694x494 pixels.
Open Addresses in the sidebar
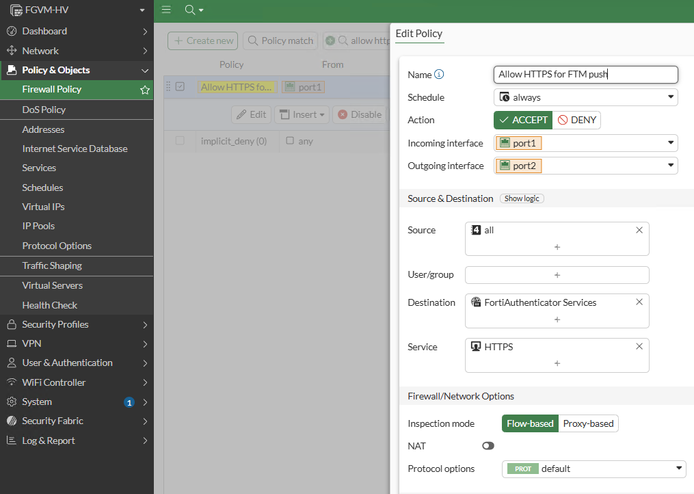(43, 129)
